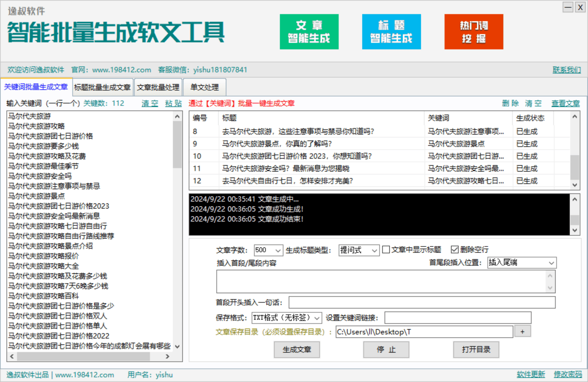Image resolution: width=588 pixels, height=382 pixels.
Task: Switch to the 单文处理 tab
Action: click(204, 87)
